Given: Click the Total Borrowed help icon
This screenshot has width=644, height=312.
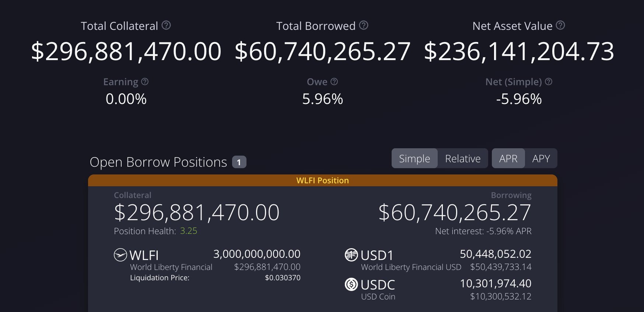Looking at the screenshot, I should [364, 25].
